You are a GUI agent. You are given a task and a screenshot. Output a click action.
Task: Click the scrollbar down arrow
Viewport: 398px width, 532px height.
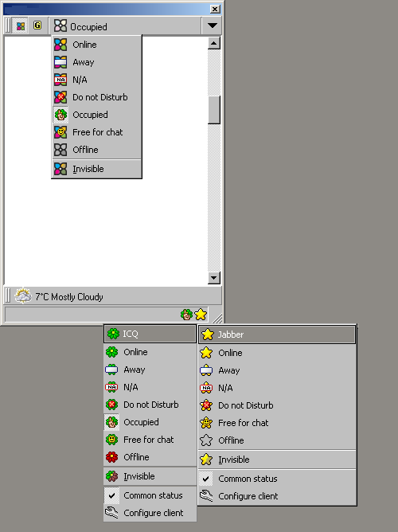coord(214,278)
